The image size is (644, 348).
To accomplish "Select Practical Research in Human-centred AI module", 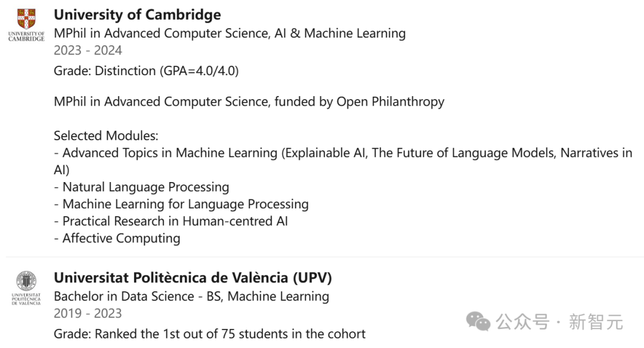I will pyautogui.click(x=175, y=221).
